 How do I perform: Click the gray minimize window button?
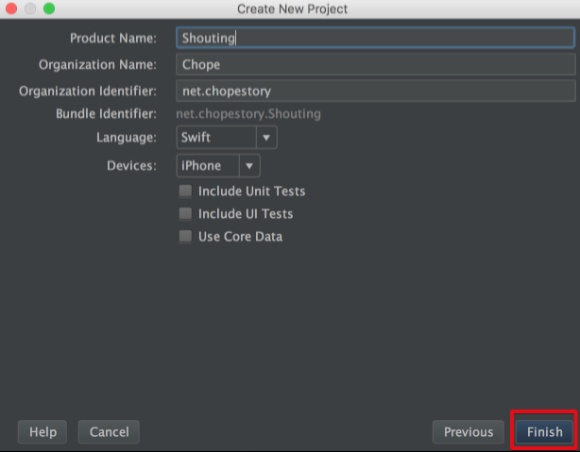pyautogui.click(x=30, y=8)
